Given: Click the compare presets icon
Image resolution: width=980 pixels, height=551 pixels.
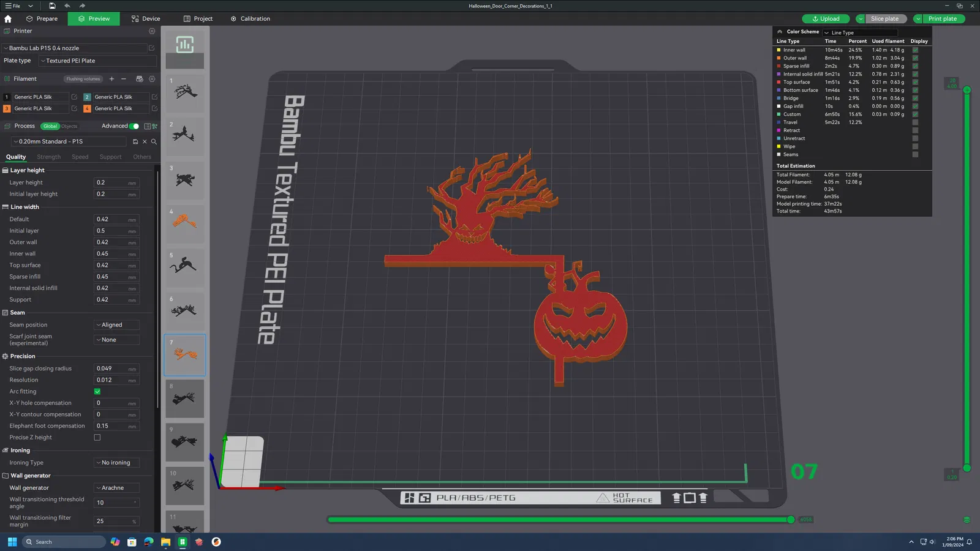Looking at the screenshot, I should (155, 126).
